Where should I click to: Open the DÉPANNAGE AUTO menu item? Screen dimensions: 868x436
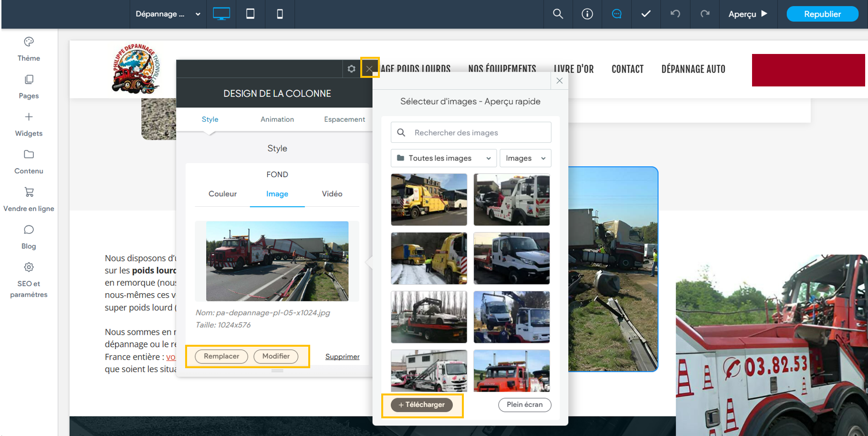(x=693, y=69)
